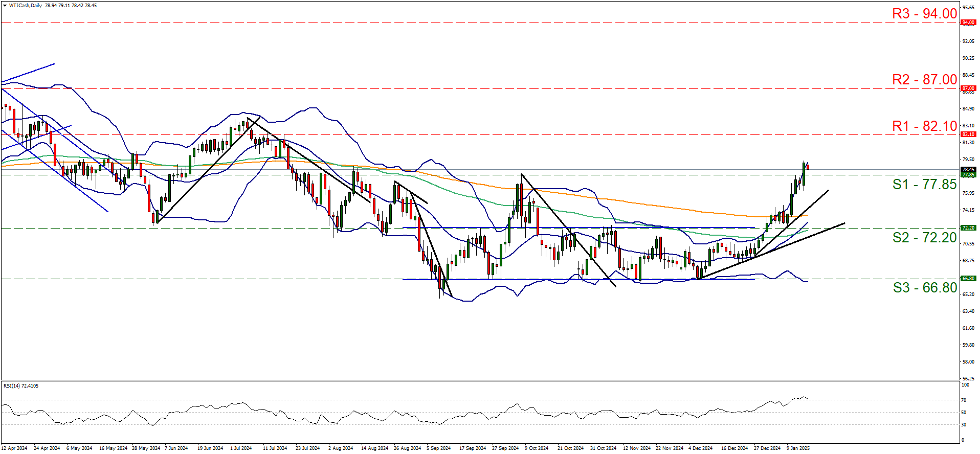Screen dimensions: 980x454
Task: Click the red 82.10 price tag on axis
Action: pos(968,134)
